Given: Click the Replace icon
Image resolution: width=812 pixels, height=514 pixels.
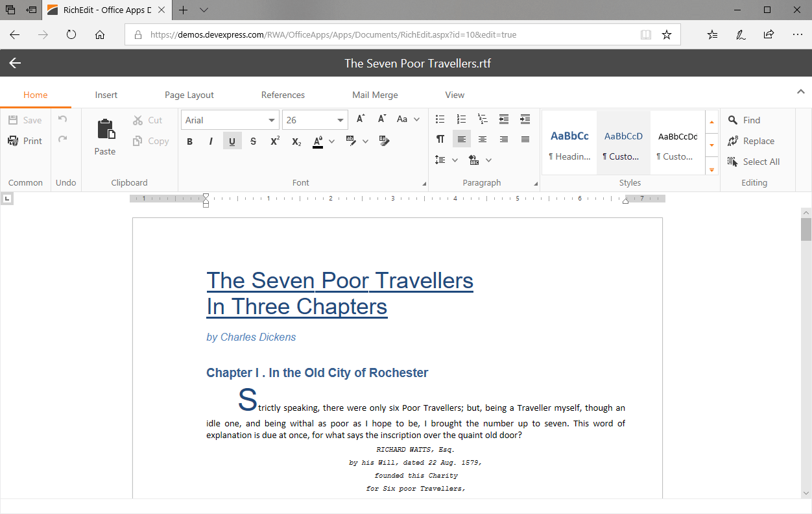Looking at the screenshot, I should [751, 141].
